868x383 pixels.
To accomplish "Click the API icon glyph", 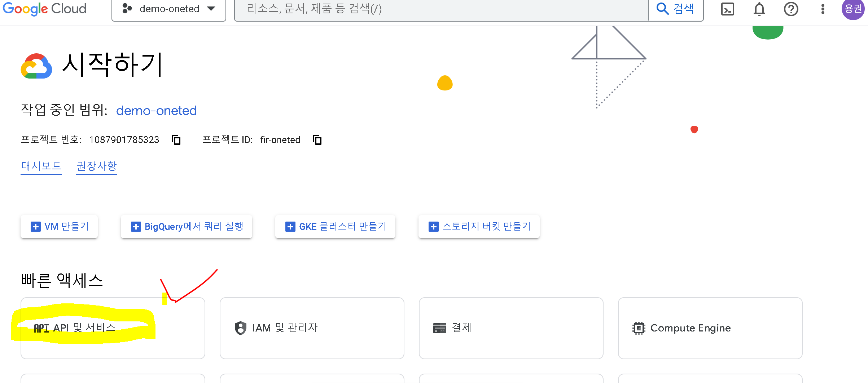I will [41, 328].
